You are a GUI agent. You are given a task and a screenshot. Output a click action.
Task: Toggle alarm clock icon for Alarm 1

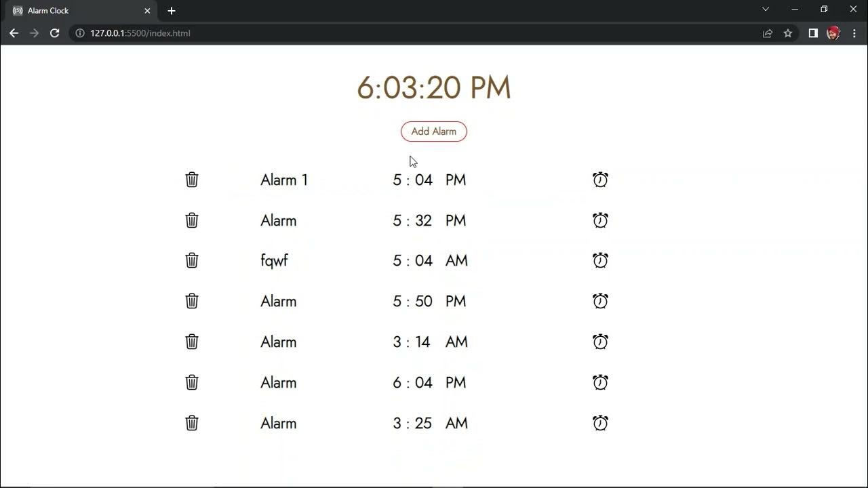600,180
